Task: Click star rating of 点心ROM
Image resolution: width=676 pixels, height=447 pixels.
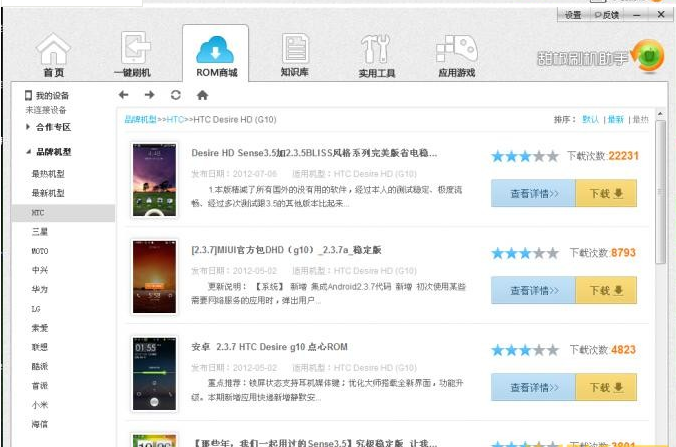Action: [525, 350]
